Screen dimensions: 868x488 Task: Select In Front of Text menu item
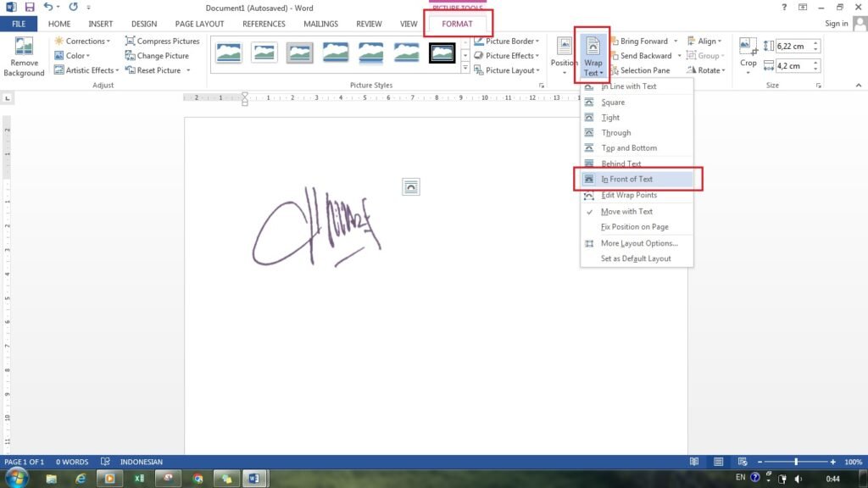coord(626,180)
